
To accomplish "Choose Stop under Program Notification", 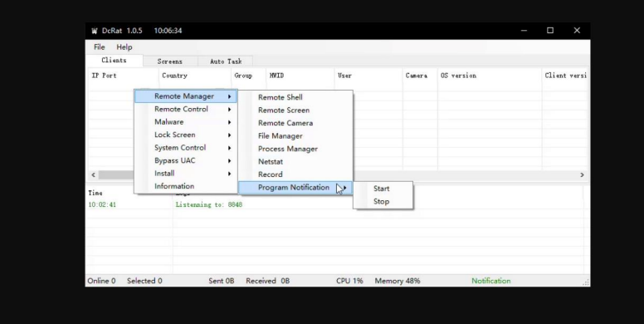I will coord(383,202).
